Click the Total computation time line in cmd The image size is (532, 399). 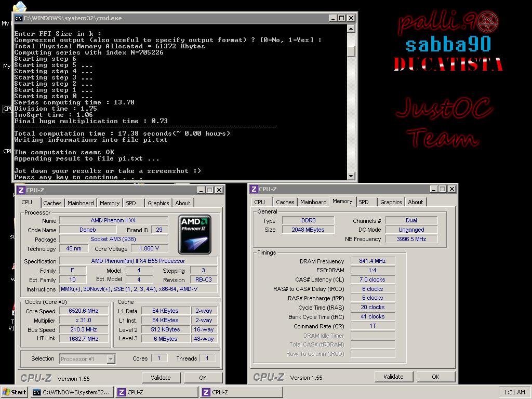[x=123, y=134]
